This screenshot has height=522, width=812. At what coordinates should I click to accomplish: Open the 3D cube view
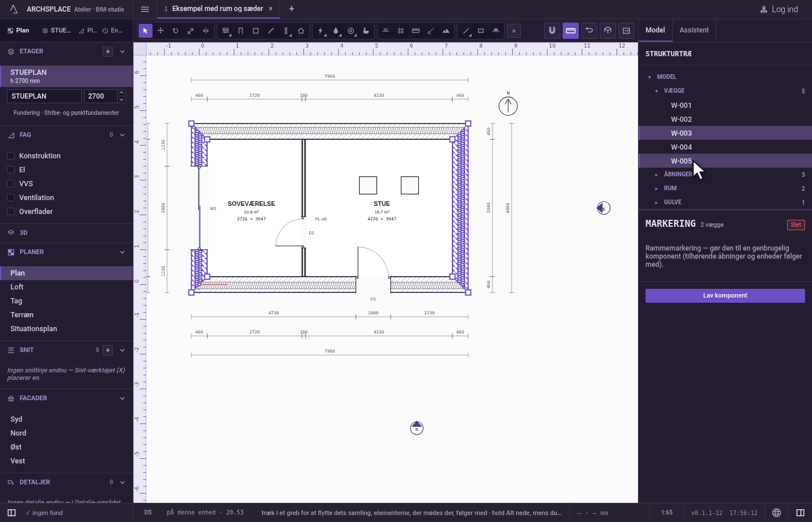coord(608,31)
